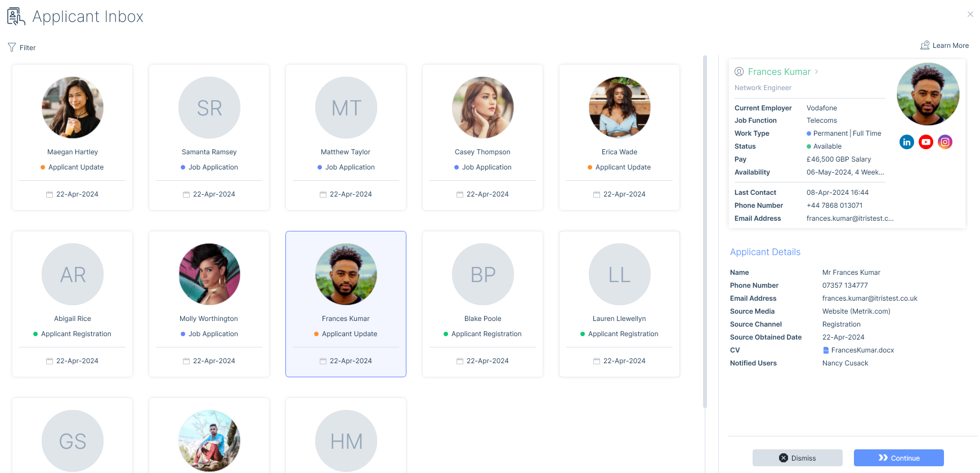Open the Frances Kumar name link
The image size is (980, 473).
779,72
